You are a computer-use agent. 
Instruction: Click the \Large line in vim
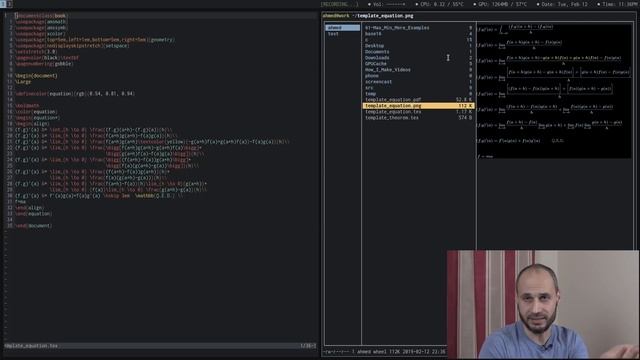click(23, 82)
